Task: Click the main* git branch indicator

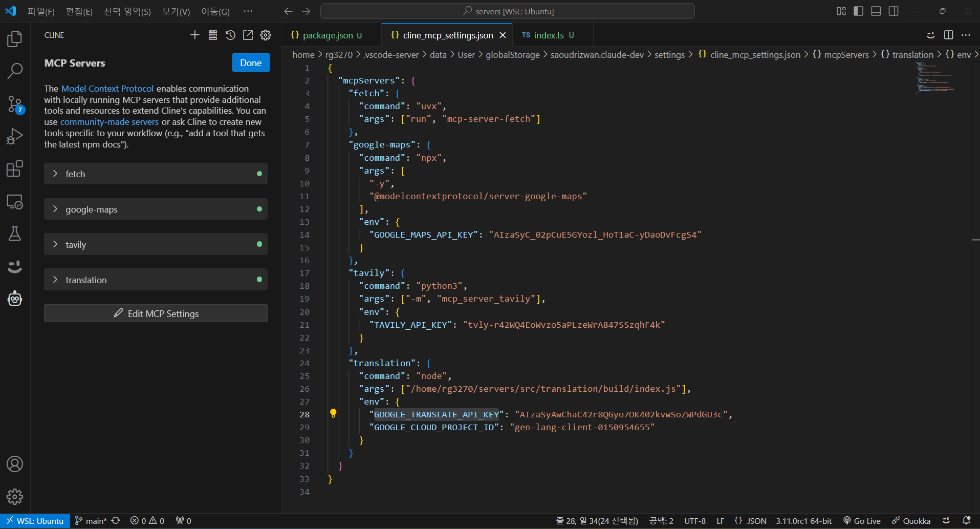Action: (91, 521)
